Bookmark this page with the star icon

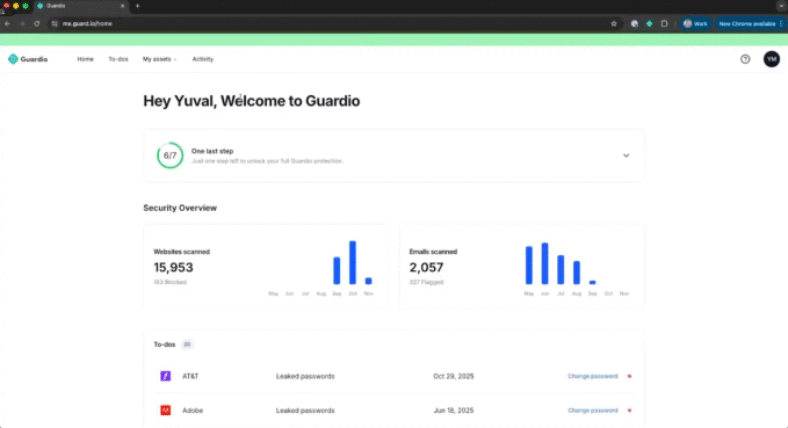pyautogui.click(x=614, y=23)
